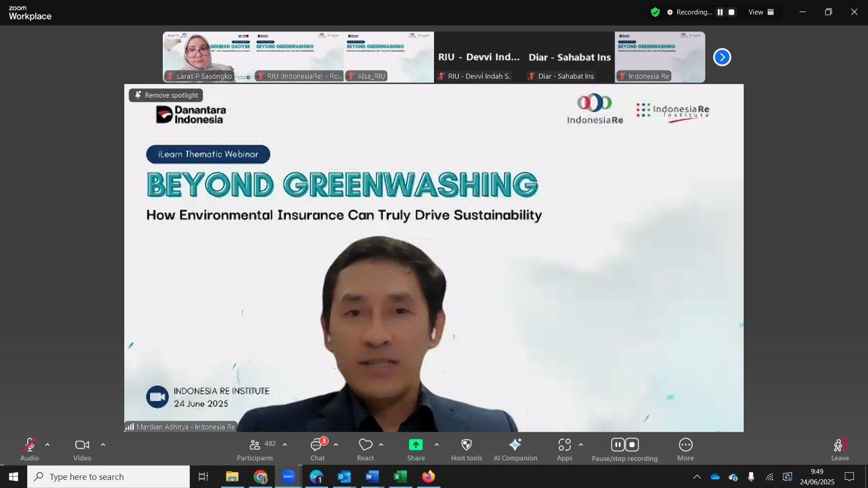This screenshot has width=868, height=488.
Task: Show hidden system tray icons
Action: click(x=697, y=477)
